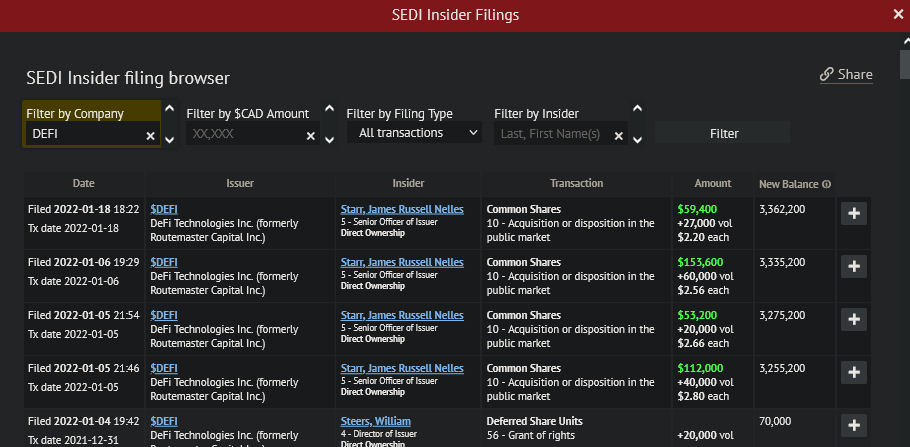Click up arrow beside Insider filter
910x447 pixels.
[x=637, y=109]
